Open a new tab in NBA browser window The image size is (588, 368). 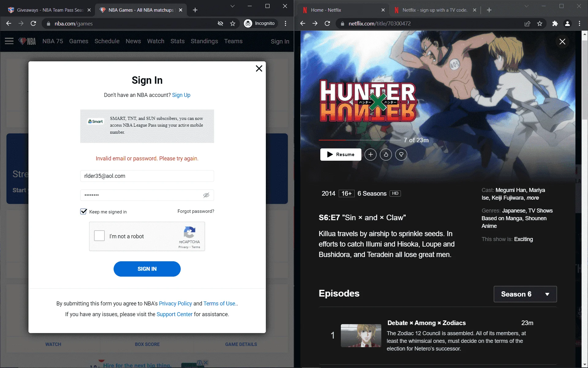[195, 10]
